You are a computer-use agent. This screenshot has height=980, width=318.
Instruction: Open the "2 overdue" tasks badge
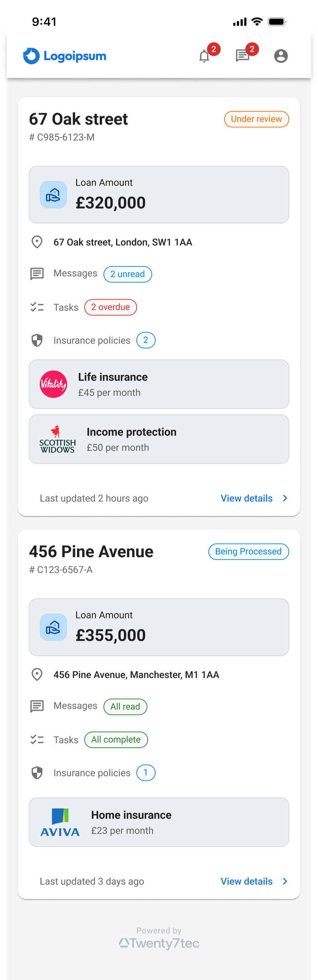(110, 307)
